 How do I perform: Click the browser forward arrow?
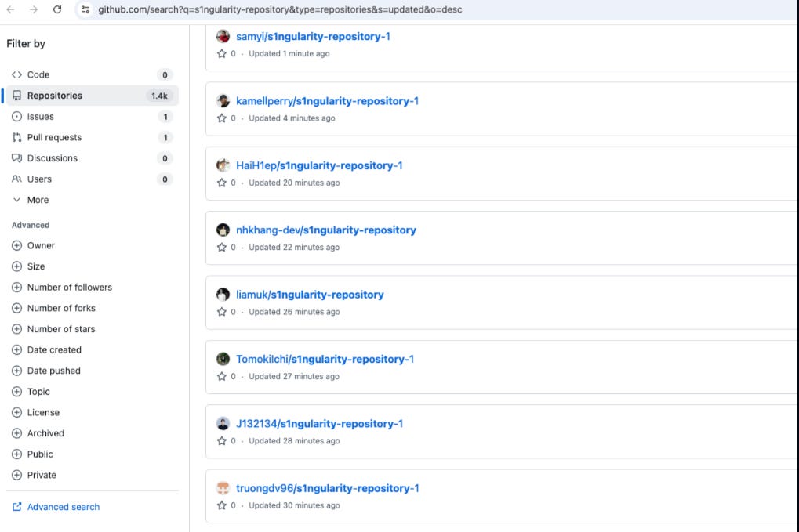tap(34, 9)
